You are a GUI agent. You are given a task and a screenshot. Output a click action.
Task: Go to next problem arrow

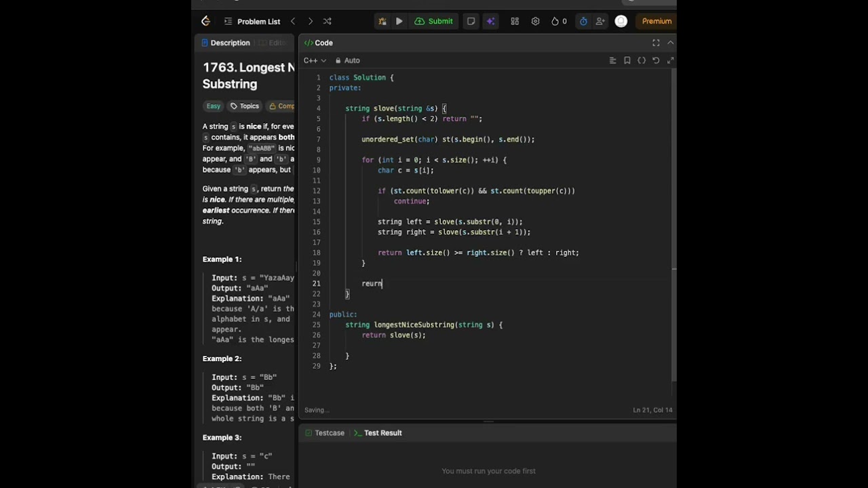(311, 21)
